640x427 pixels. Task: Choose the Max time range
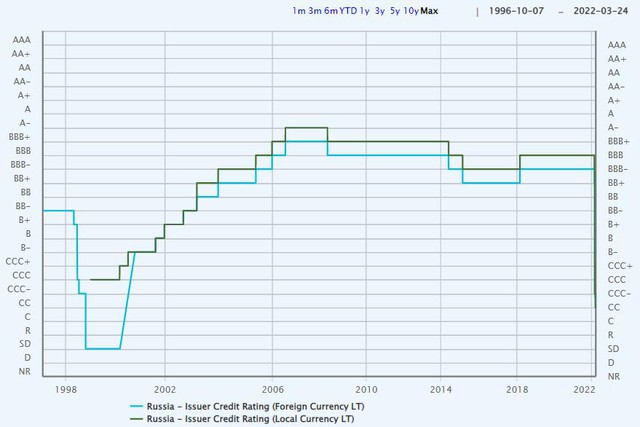429,11
